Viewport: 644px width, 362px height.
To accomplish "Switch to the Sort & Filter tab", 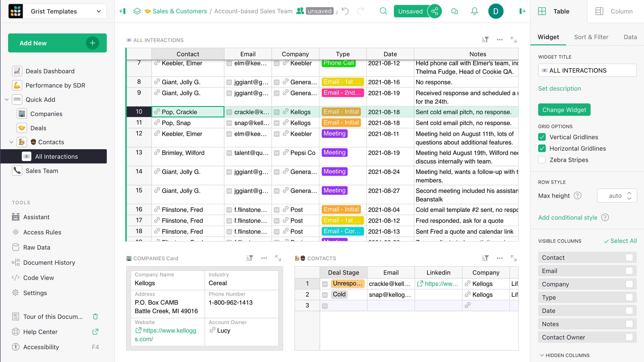I will (x=591, y=37).
